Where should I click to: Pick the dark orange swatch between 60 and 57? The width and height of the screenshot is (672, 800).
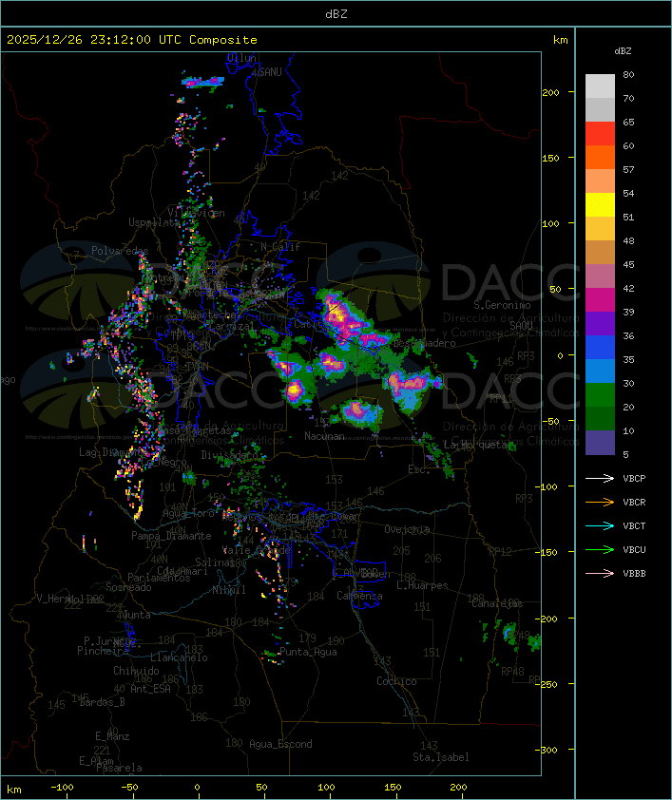pyautogui.click(x=600, y=157)
